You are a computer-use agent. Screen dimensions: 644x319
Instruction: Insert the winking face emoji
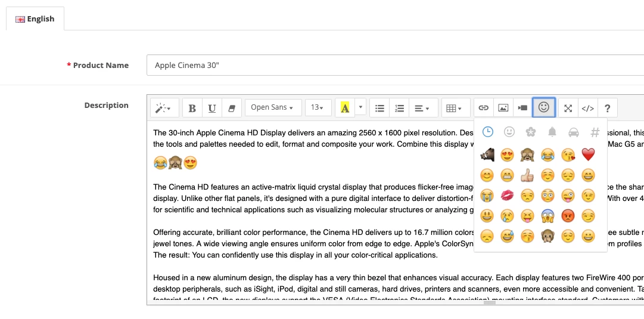click(588, 196)
